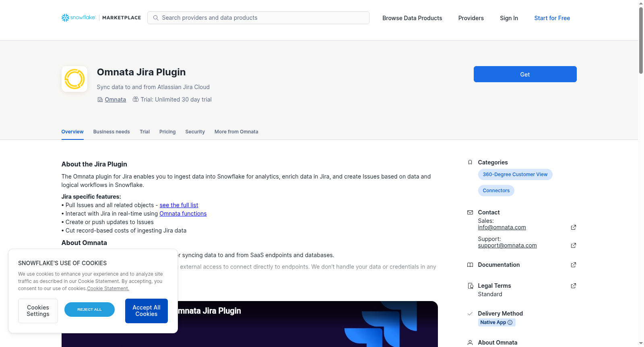Image resolution: width=644 pixels, height=347 pixels.
Task: Open the Cookie Statement link
Action: pyautogui.click(x=108, y=289)
